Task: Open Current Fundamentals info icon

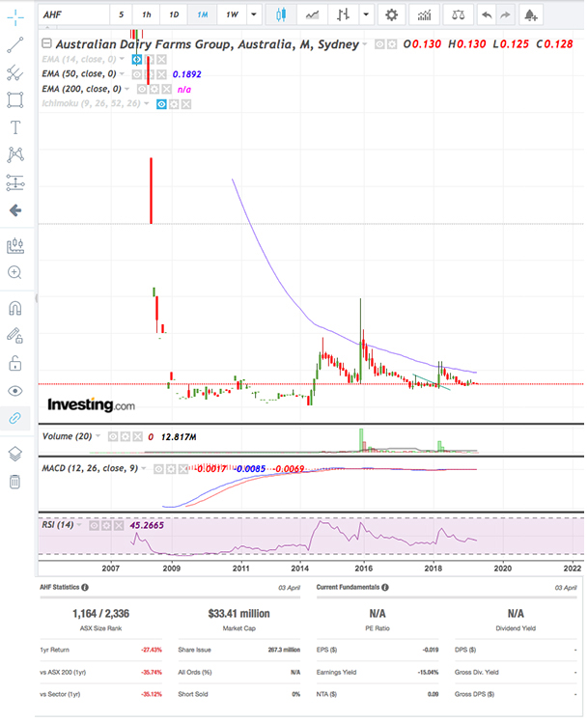Action: pos(385,587)
